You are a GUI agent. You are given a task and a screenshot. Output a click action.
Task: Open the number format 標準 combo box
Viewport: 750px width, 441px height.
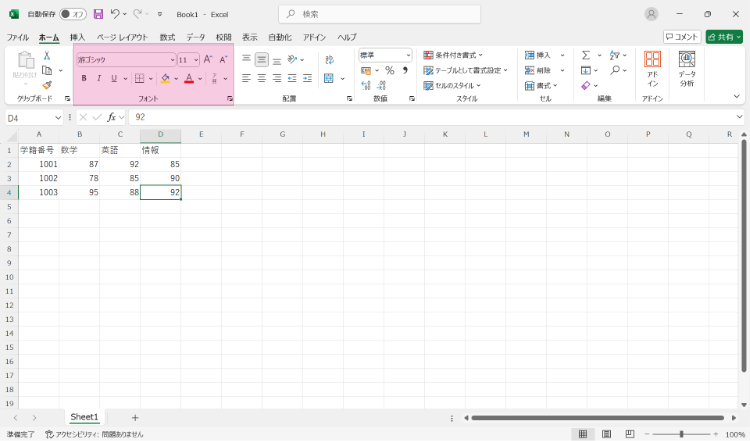[385, 56]
